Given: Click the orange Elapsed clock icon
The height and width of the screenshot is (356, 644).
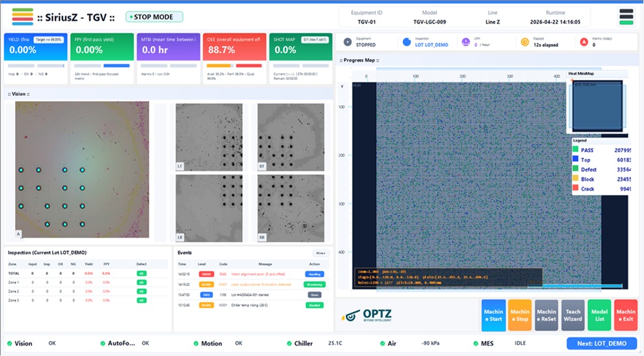Looking at the screenshot, I should pyautogui.click(x=524, y=42).
